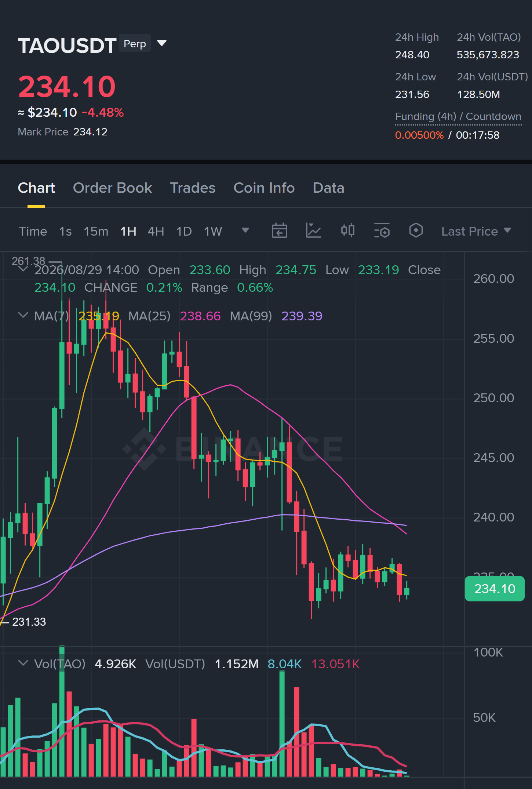Open the candlestick chart style icon
Image resolution: width=532 pixels, height=789 pixels.
click(348, 230)
